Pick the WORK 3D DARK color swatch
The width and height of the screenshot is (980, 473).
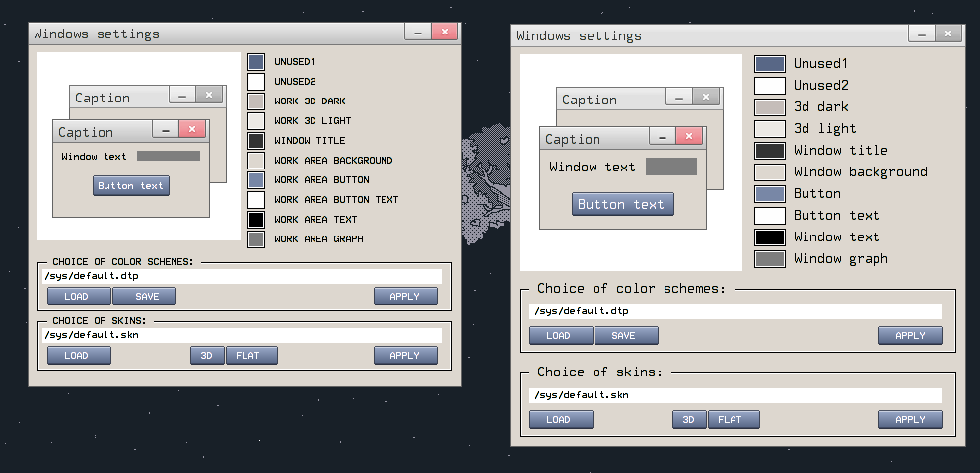click(256, 101)
